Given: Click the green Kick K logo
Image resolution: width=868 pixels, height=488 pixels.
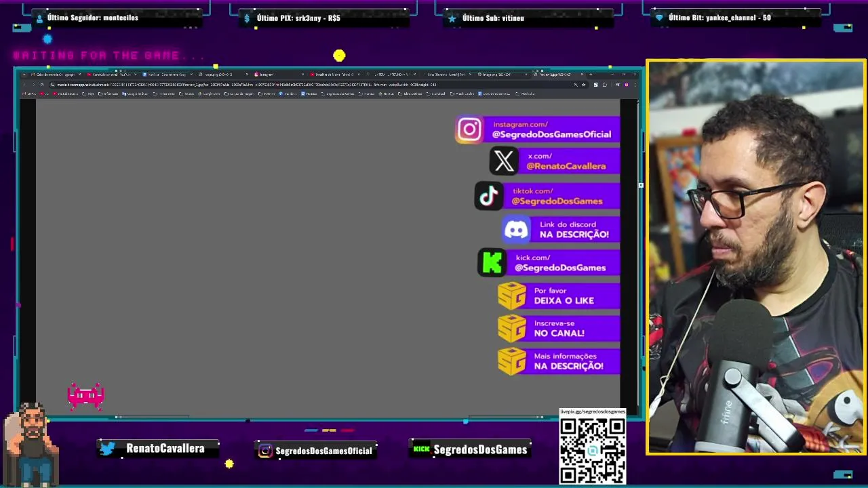Looking at the screenshot, I should (492, 263).
